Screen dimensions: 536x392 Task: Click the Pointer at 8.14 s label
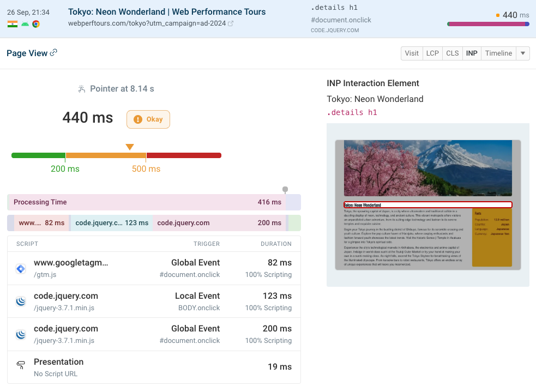tap(122, 89)
